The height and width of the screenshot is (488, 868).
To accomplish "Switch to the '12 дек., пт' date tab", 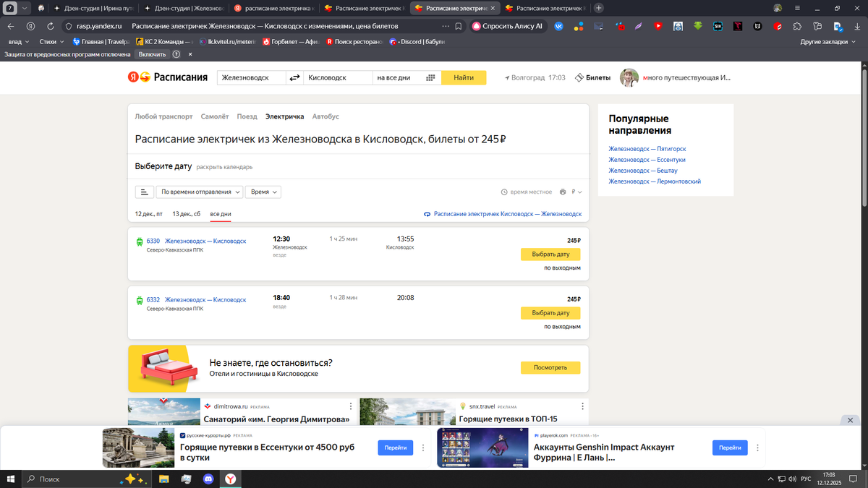I will point(149,214).
